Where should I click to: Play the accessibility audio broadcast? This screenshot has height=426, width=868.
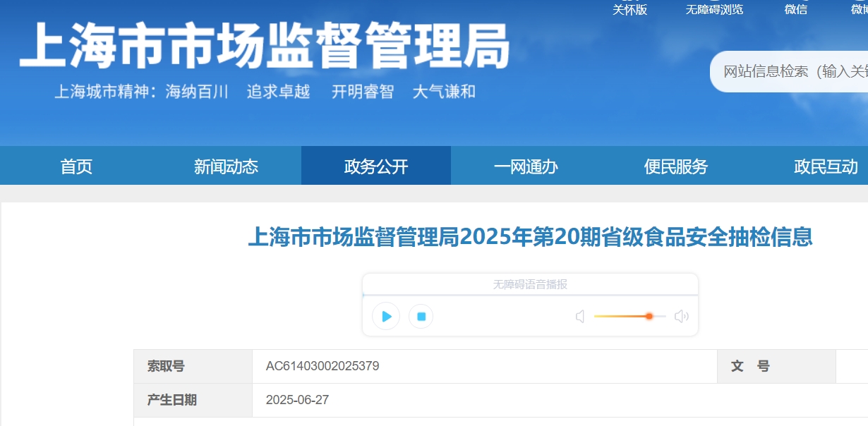click(x=386, y=317)
